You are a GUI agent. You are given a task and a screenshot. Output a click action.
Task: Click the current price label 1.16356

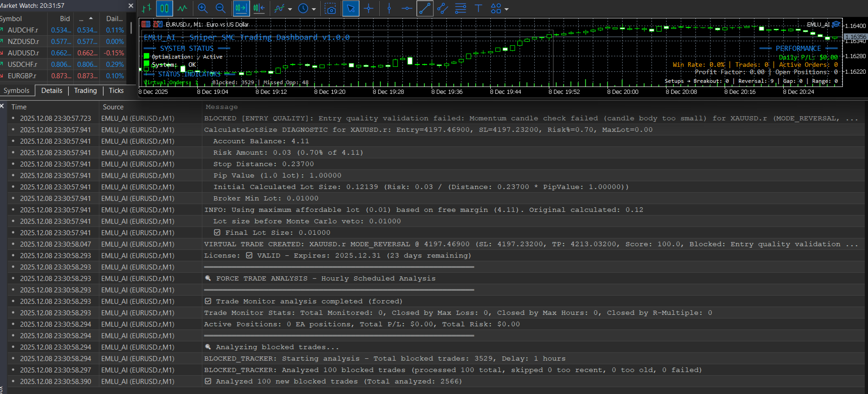pyautogui.click(x=855, y=37)
